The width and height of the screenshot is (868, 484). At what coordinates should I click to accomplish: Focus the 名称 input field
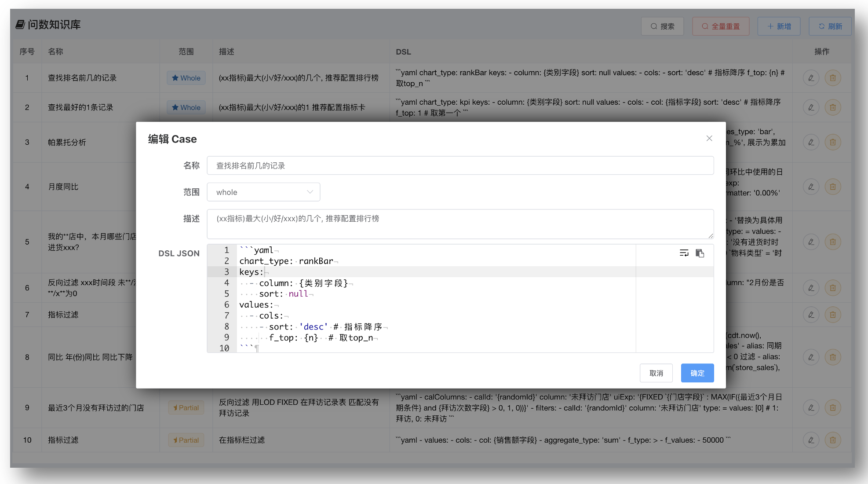click(x=460, y=166)
